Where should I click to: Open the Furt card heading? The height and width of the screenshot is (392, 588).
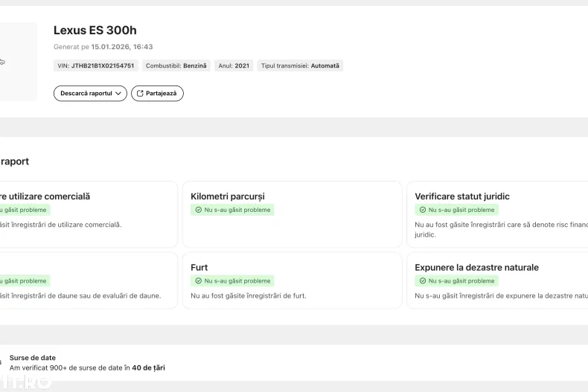[x=199, y=267]
